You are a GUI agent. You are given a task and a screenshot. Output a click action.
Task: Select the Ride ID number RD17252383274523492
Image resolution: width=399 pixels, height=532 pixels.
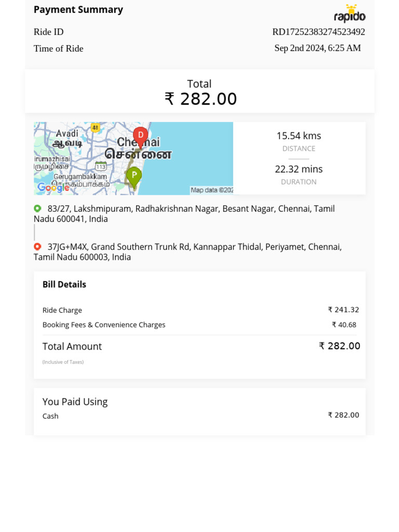pyautogui.click(x=318, y=32)
